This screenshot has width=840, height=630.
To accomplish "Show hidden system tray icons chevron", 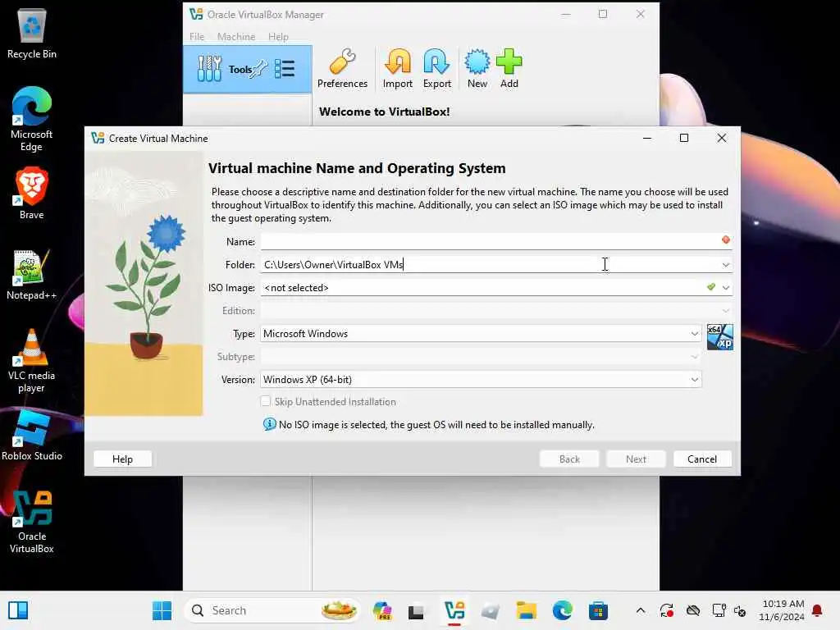I will pos(640,610).
